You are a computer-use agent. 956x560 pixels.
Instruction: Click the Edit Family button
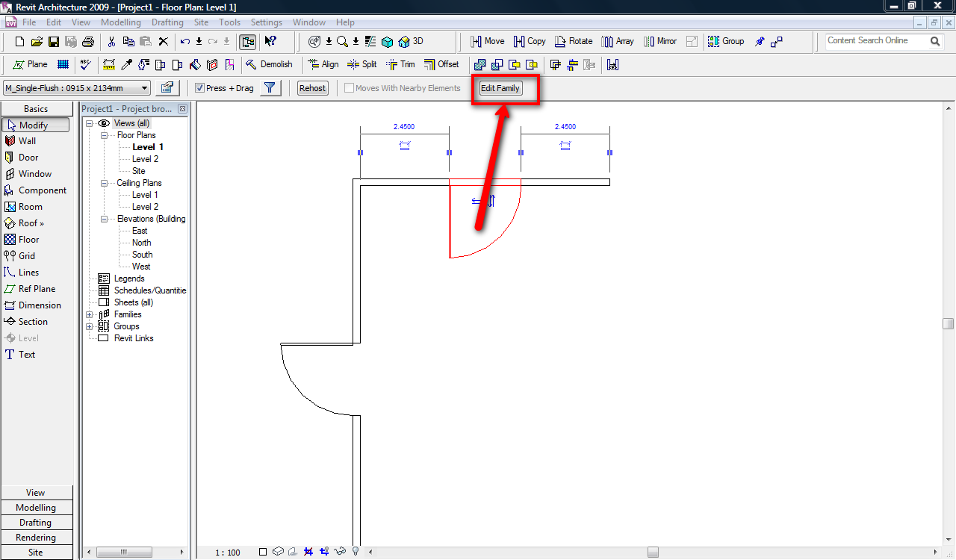tap(500, 88)
